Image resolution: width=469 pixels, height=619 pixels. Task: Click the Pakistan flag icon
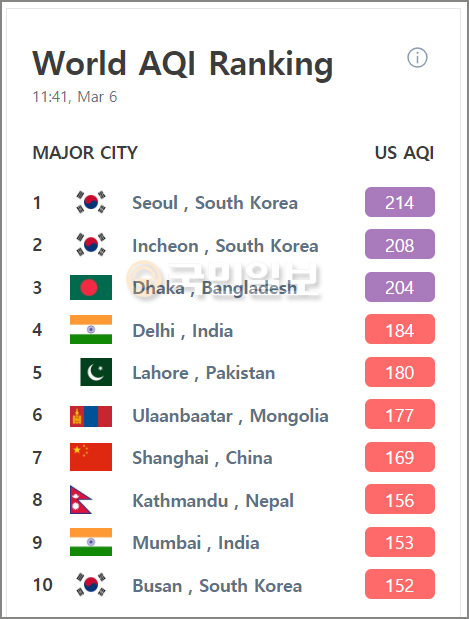click(x=96, y=372)
